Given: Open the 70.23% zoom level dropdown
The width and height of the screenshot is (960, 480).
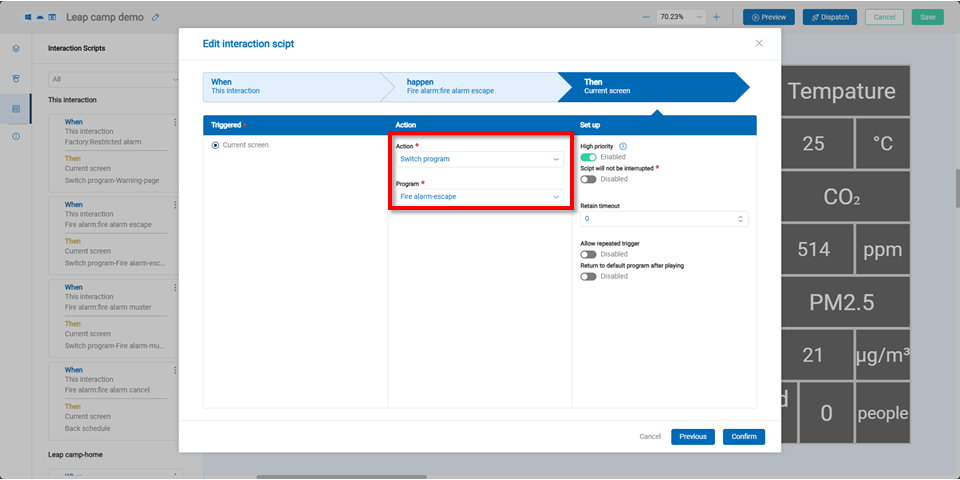Looking at the screenshot, I should coord(681,17).
